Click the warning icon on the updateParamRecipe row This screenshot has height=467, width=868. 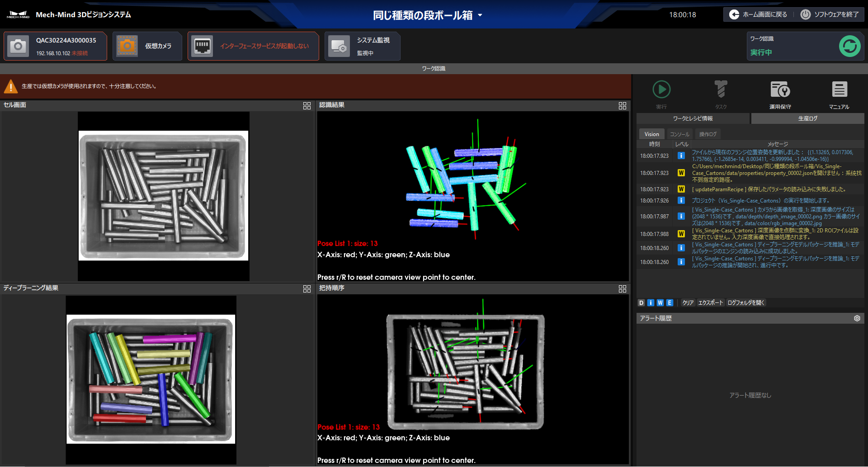pos(681,189)
